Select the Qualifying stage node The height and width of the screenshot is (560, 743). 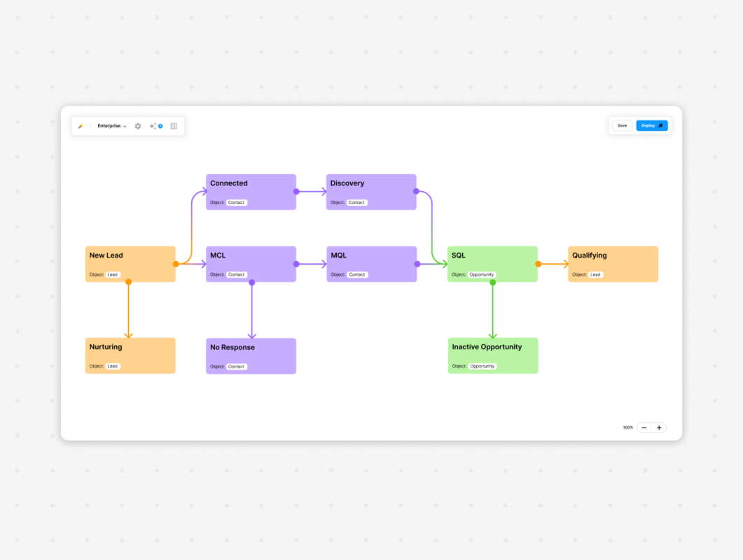click(x=613, y=264)
